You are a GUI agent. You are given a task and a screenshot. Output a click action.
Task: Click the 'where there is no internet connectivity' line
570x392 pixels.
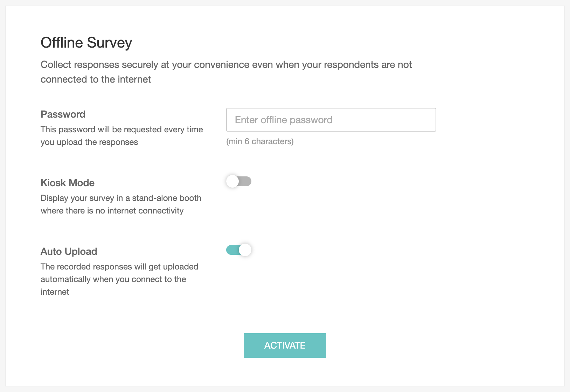(x=112, y=211)
